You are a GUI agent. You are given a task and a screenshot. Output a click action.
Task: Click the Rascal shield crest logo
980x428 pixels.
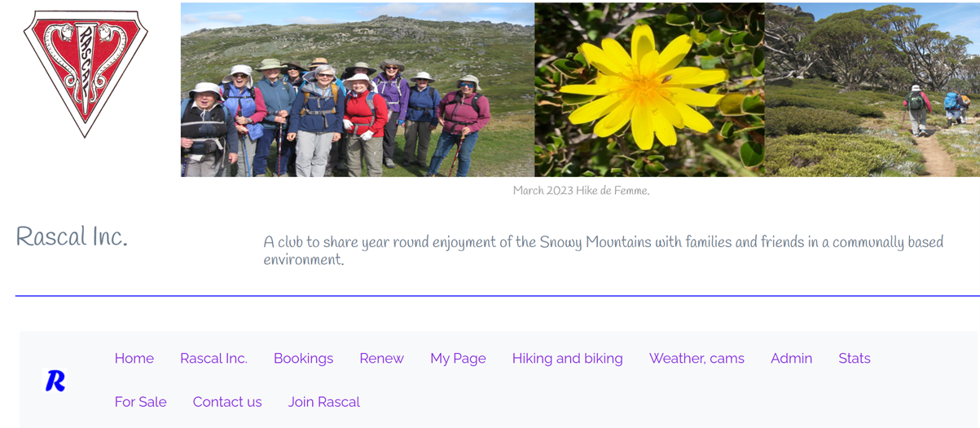tap(86, 72)
